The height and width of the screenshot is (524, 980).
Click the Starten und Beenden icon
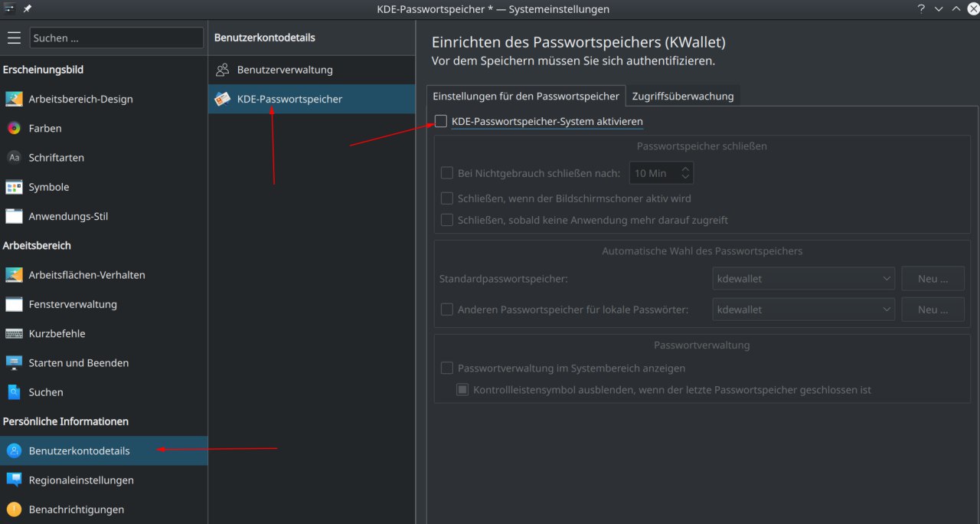coord(14,362)
